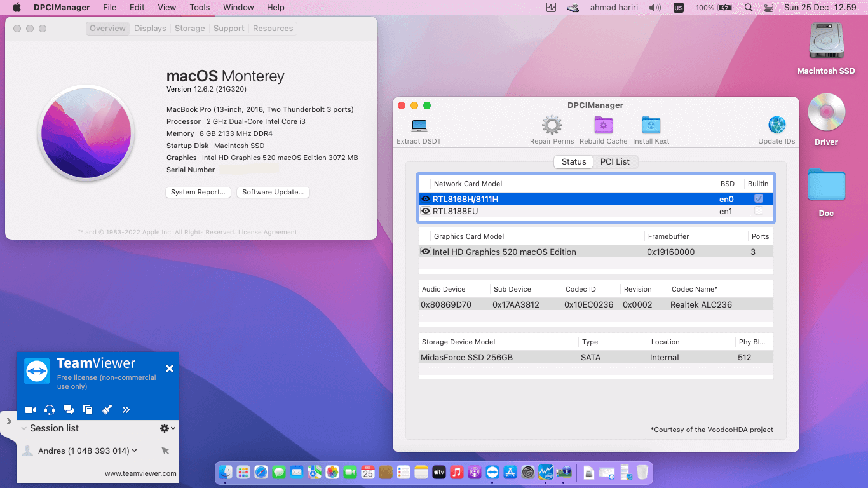Open System Preferences from the Dock
The image size is (868, 488).
[528, 472]
